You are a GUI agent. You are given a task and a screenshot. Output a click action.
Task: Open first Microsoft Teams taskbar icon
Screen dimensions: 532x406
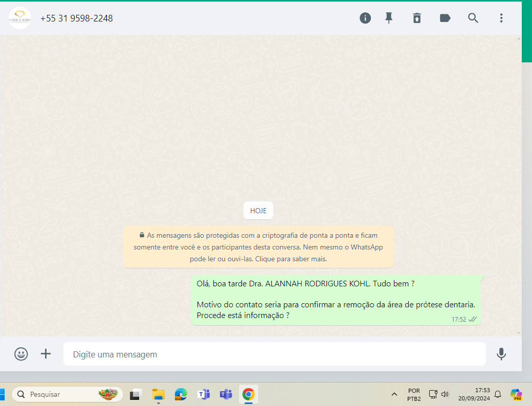click(204, 394)
